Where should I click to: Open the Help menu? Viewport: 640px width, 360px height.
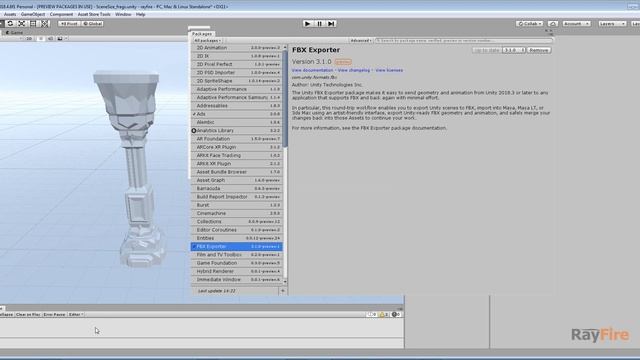pyautogui.click(x=140, y=14)
